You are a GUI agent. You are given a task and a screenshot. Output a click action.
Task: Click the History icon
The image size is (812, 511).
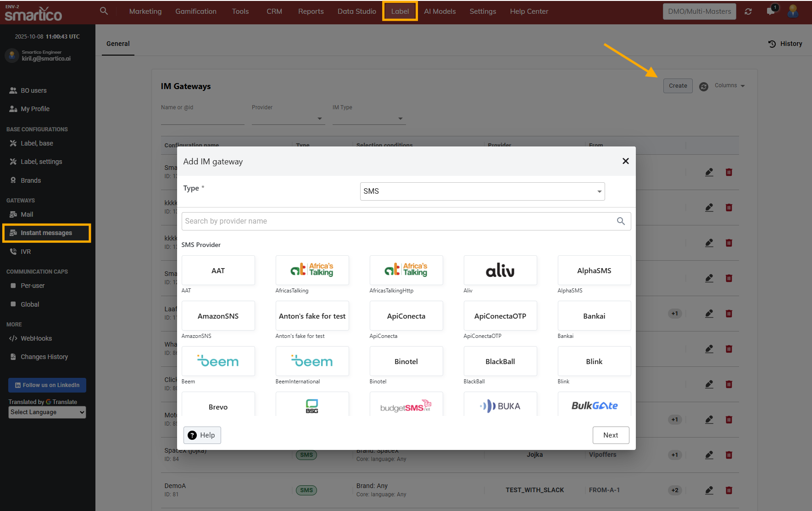[x=772, y=44]
